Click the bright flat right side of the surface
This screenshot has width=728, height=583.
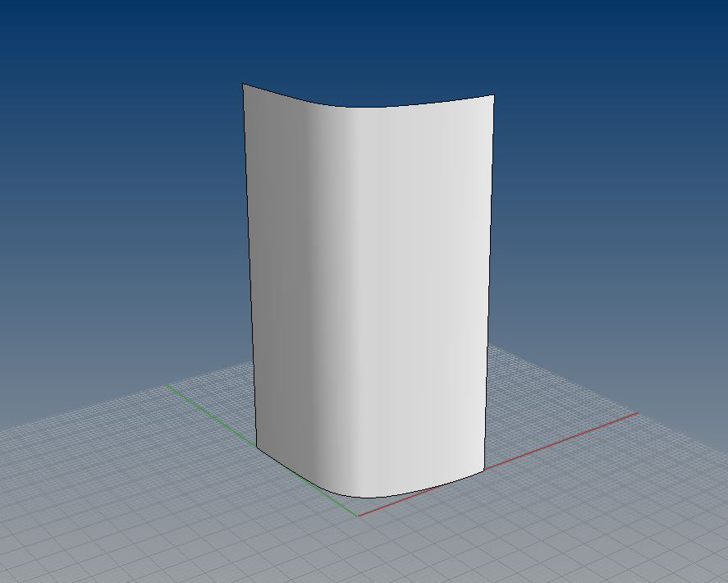pos(443,287)
